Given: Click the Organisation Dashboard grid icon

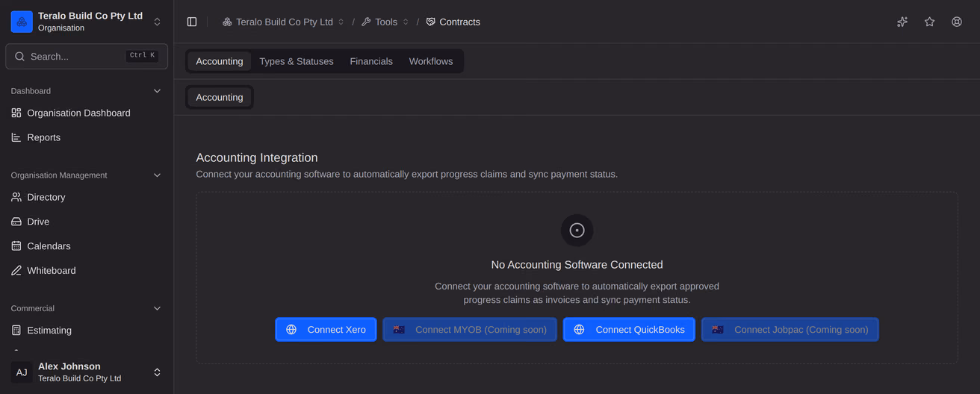Looking at the screenshot, I should click(16, 113).
